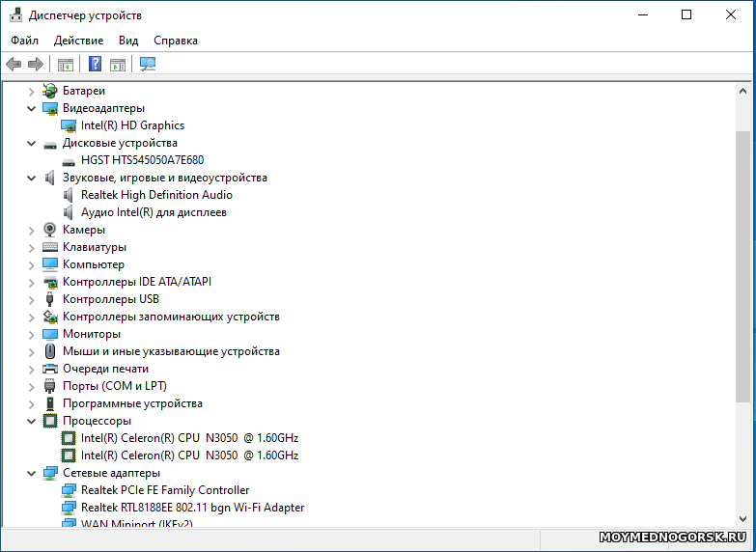Click the Device Manager title bar icon
This screenshot has width=756, height=552.
point(15,15)
